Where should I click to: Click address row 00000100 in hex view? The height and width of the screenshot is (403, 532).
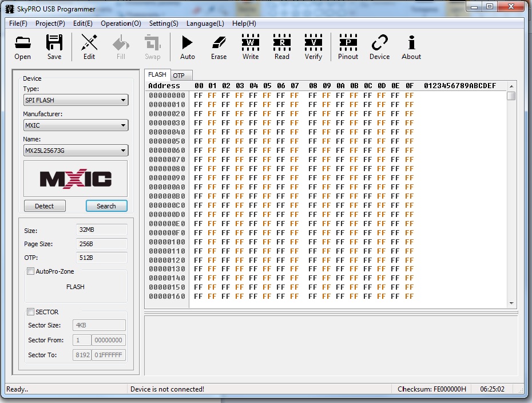[x=167, y=242]
